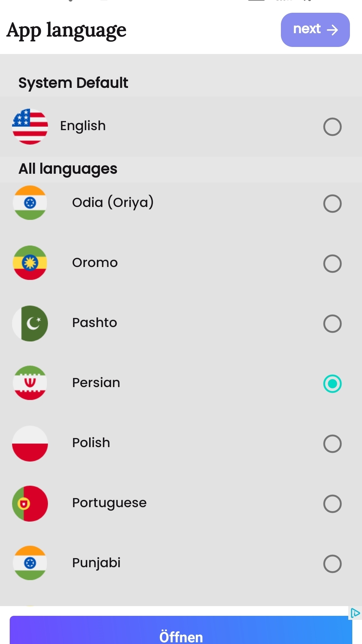362x644 pixels.
Task: Choose the Punjabi radio button
Action: pos(332,564)
